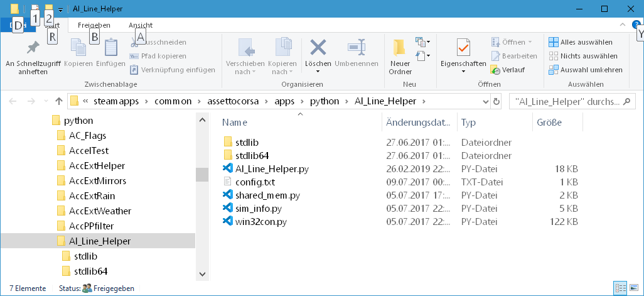This screenshot has height=296, width=644.
Task: Select AccExtMirrors in the navigation tree
Action: pyautogui.click(x=98, y=181)
